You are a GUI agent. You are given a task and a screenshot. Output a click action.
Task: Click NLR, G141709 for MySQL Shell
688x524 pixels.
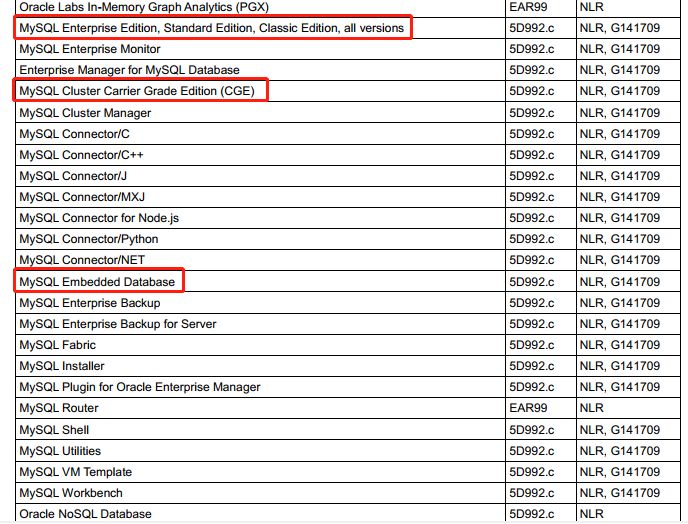pos(620,431)
